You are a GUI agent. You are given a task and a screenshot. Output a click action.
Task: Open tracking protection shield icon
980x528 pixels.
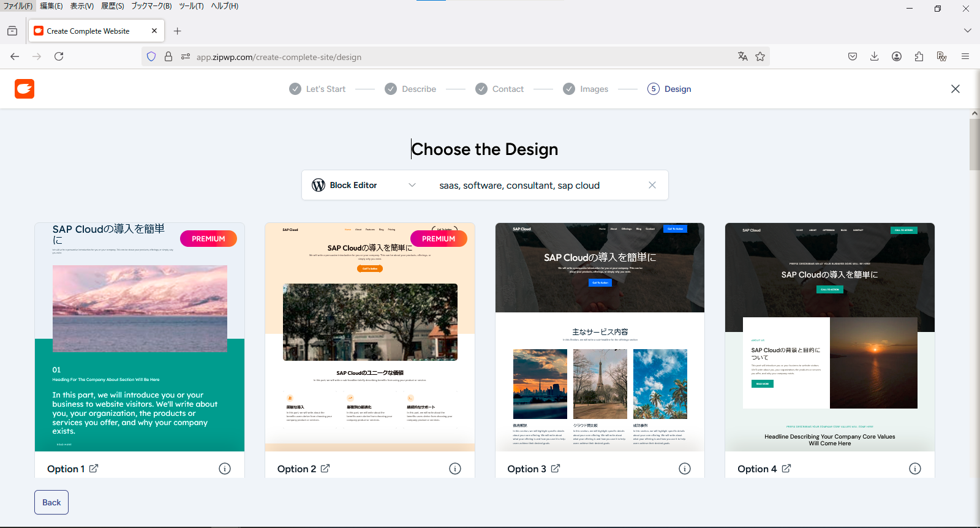[x=151, y=56]
